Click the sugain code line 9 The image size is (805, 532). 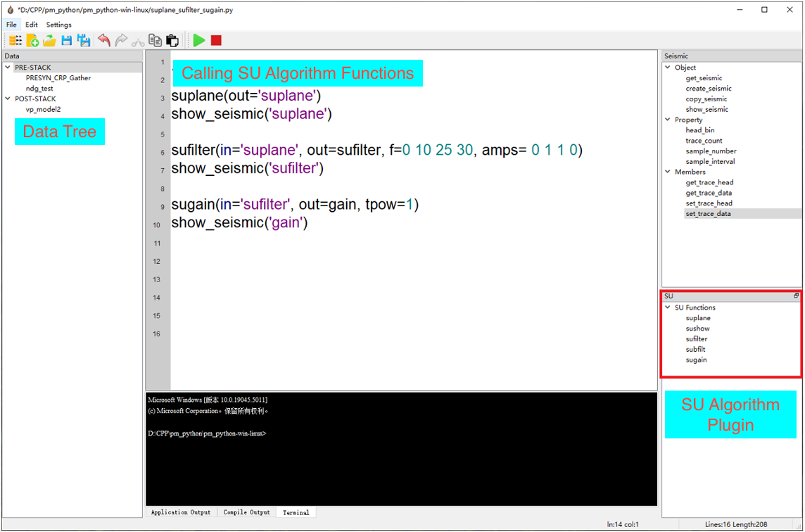pyautogui.click(x=296, y=205)
